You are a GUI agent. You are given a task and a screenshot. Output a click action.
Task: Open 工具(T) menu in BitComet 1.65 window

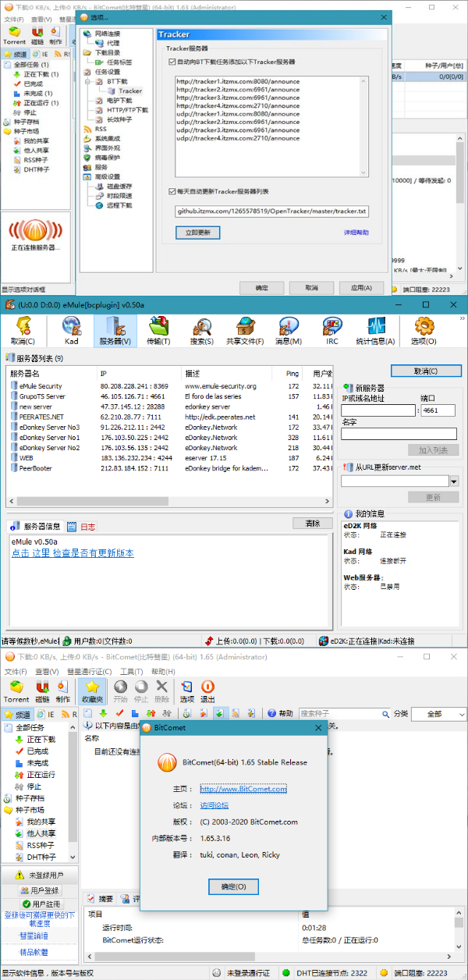click(131, 672)
